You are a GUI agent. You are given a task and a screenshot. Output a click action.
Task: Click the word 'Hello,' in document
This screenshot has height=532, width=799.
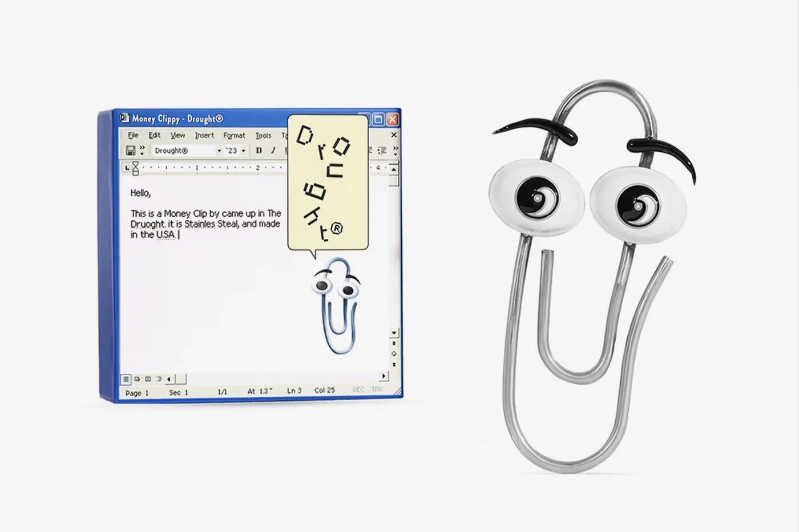(140, 193)
